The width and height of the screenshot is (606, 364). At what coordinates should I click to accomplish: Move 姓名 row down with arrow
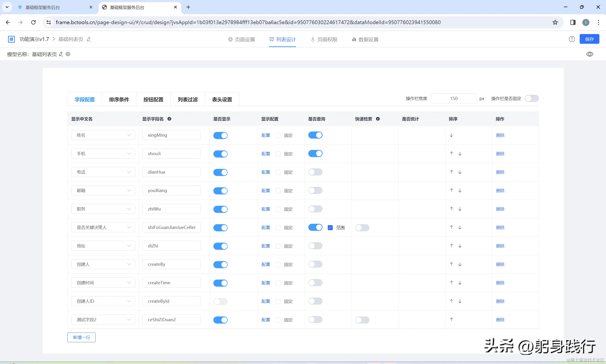coord(451,135)
